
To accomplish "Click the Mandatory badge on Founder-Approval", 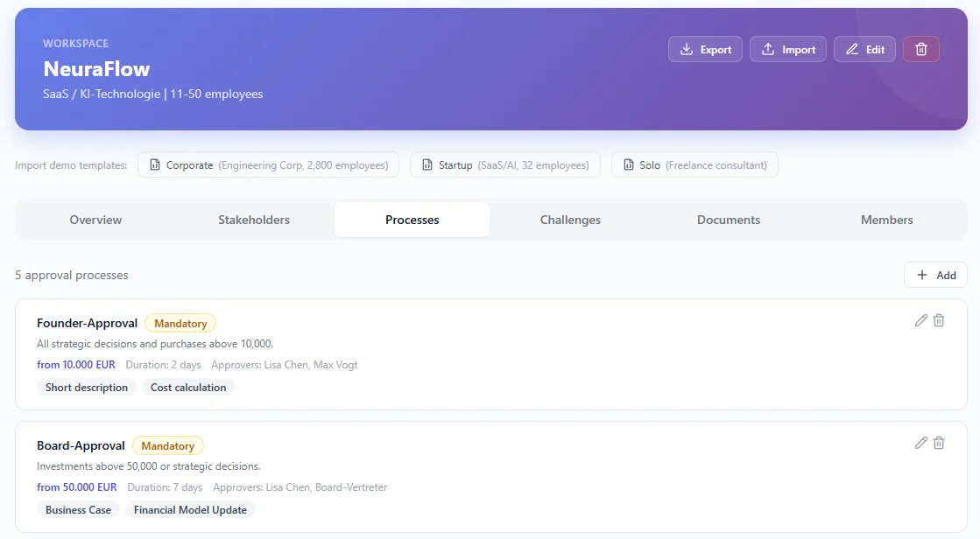I will pos(180,324).
